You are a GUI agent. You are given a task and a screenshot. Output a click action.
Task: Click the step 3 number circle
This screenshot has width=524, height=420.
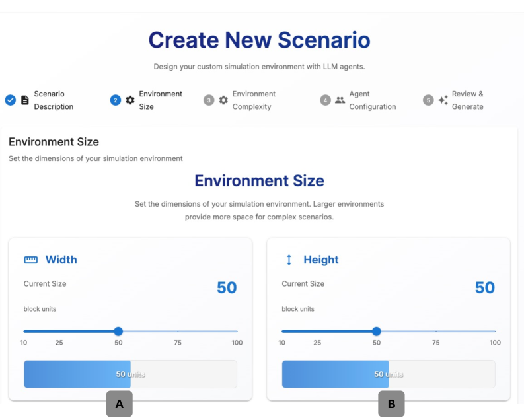[209, 100]
